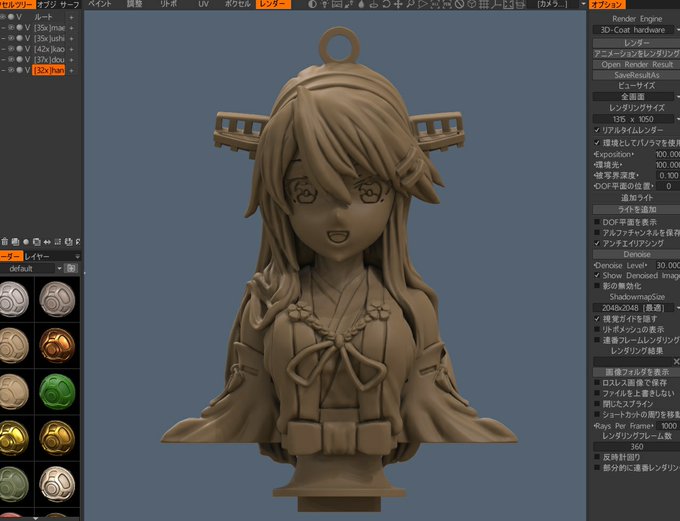Click the ライトを追加 button
Viewport: 680px width, 521px height.
tap(636, 209)
